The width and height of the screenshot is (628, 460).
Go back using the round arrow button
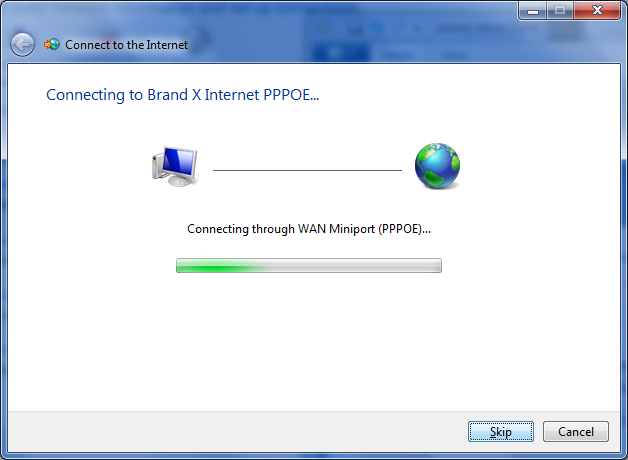pyautogui.click(x=22, y=44)
